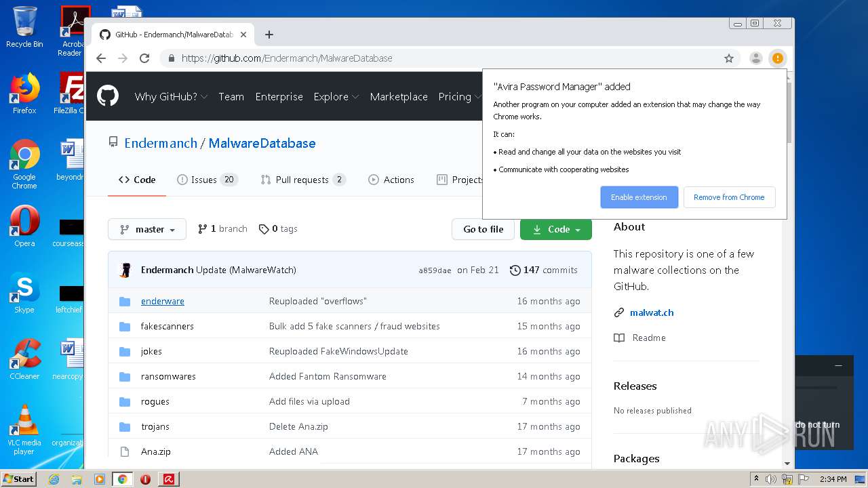Open the fakescanners folder

tap(167, 326)
